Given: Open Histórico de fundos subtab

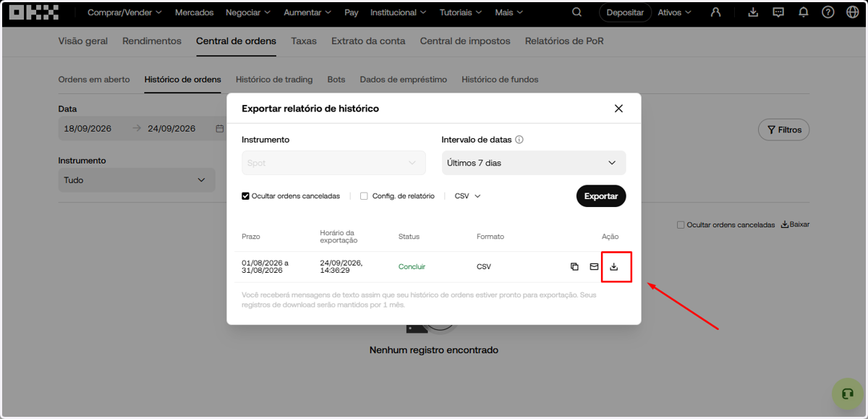Looking at the screenshot, I should (500, 80).
